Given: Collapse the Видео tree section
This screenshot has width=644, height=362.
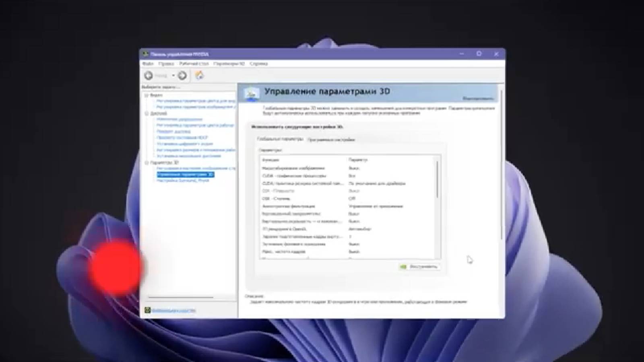Looking at the screenshot, I should click(x=147, y=95).
